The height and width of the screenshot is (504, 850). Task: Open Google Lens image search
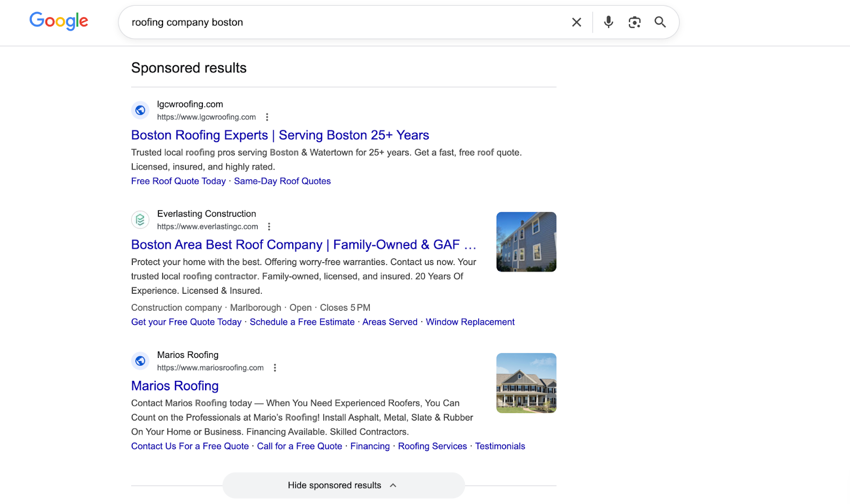[634, 22]
